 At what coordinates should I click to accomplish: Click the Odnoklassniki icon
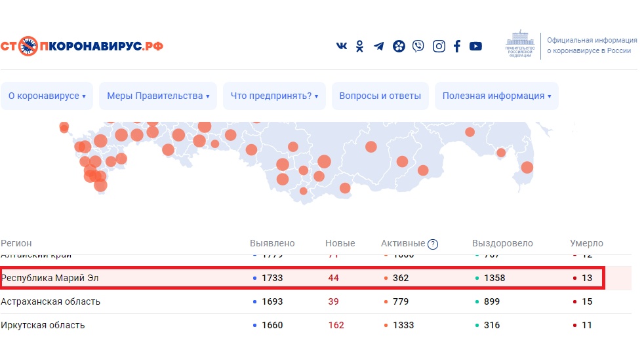point(359,46)
